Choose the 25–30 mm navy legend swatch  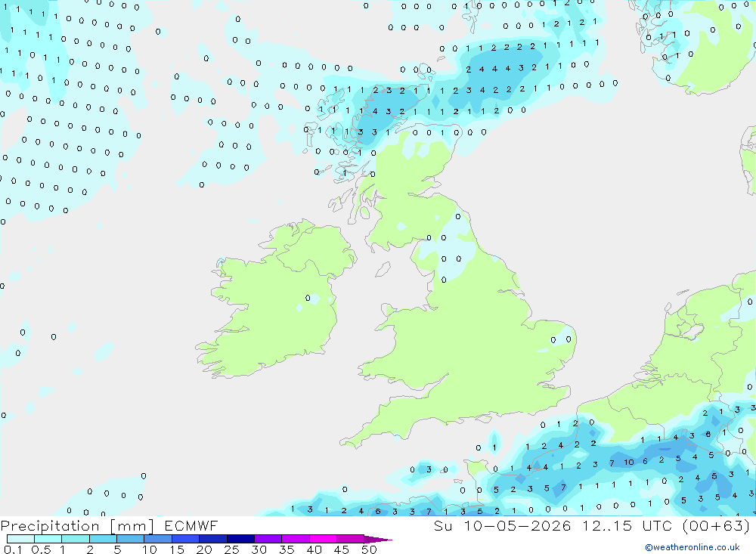tap(240, 539)
